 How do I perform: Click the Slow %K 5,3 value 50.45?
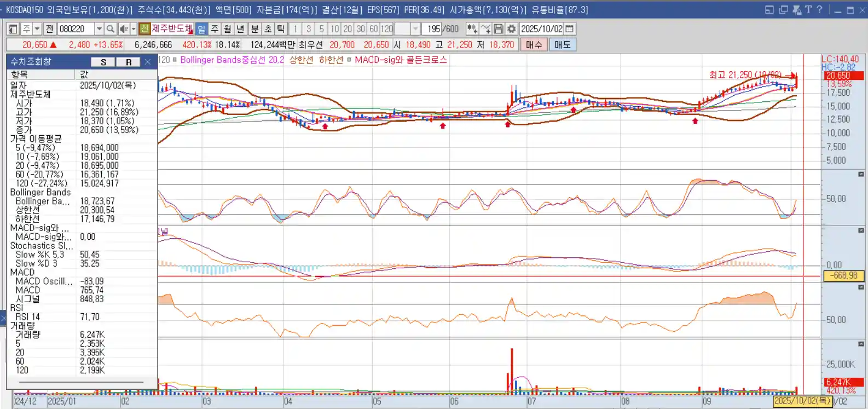[x=90, y=255]
